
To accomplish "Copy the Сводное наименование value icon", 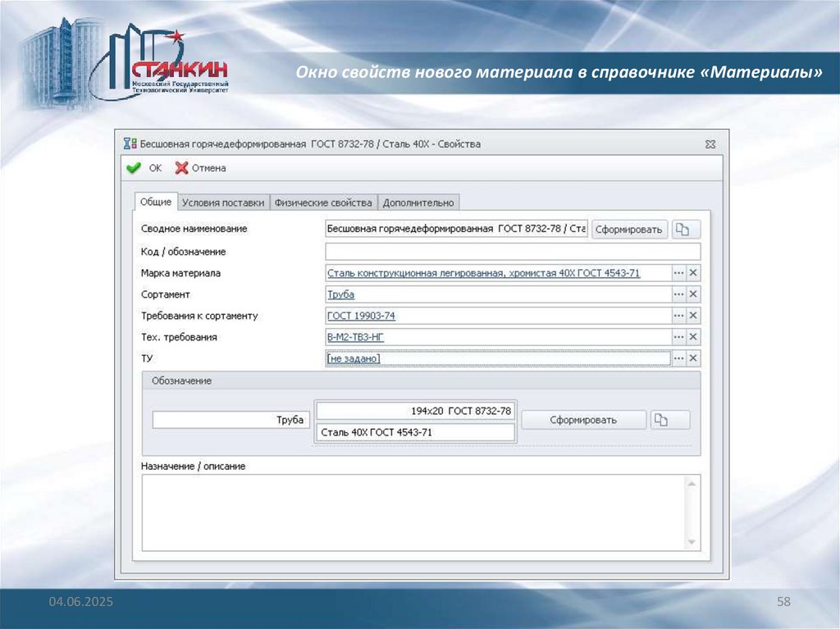I will [685, 230].
